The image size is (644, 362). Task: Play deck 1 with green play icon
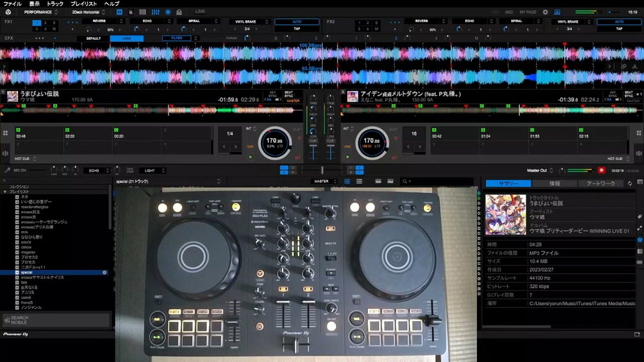click(x=250, y=157)
